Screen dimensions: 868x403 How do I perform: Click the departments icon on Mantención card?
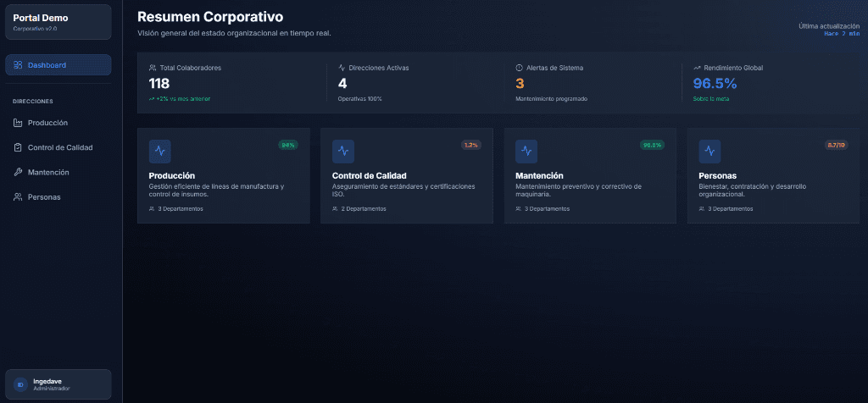point(518,209)
